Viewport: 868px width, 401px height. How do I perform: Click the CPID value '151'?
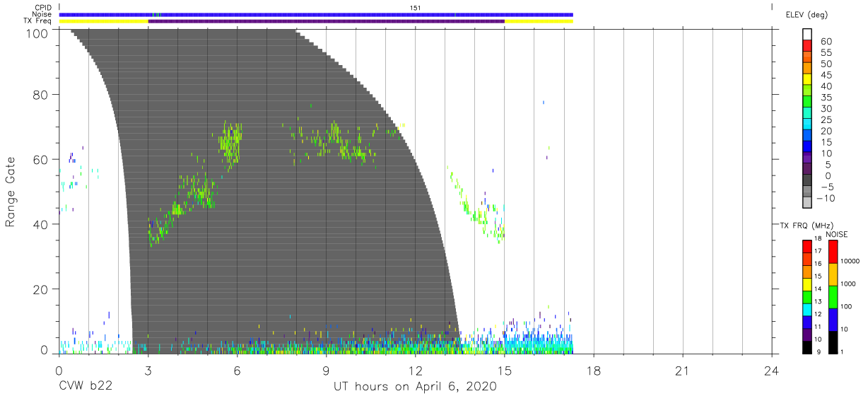tap(416, 7)
